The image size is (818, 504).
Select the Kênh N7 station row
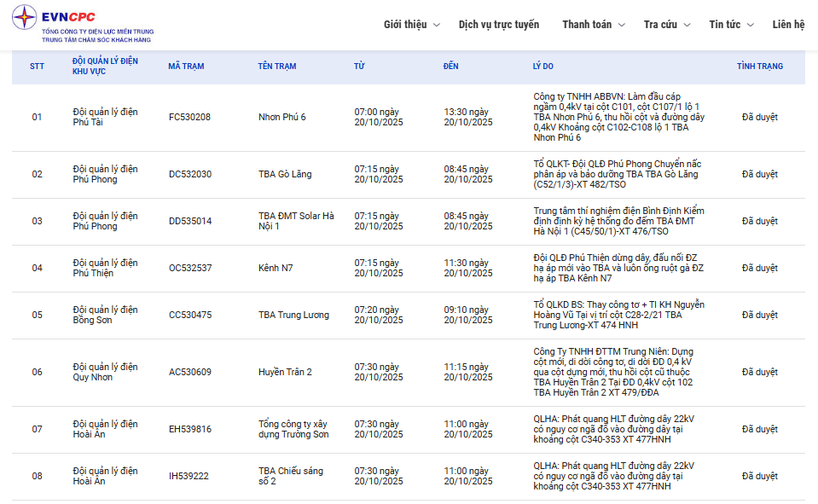[276, 269]
